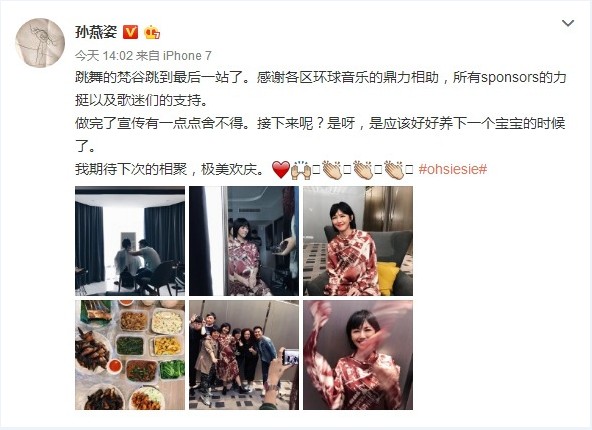Image resolution: width=592 pixels, height=430 pixels.
Task: Click the crown membership level icon
Action: pyautogui.click(x=151, y=32)
